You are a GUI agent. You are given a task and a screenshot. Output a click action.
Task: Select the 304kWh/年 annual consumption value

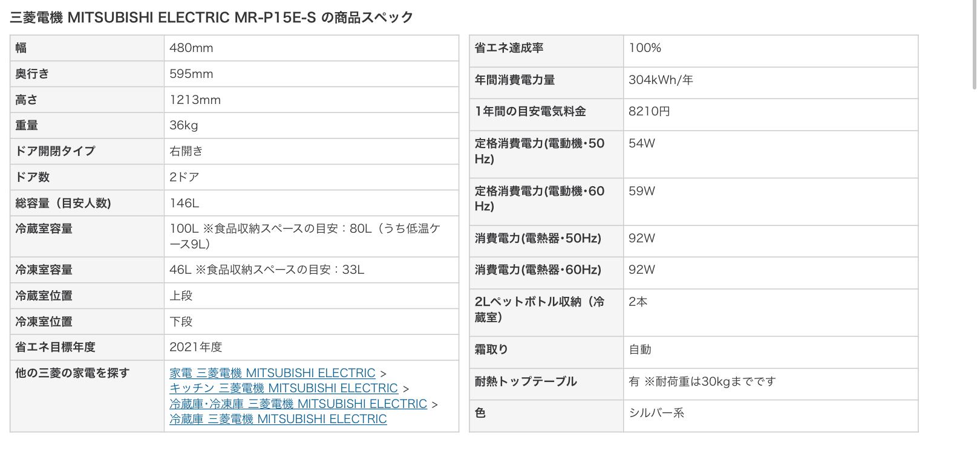(x=661, y=80)
